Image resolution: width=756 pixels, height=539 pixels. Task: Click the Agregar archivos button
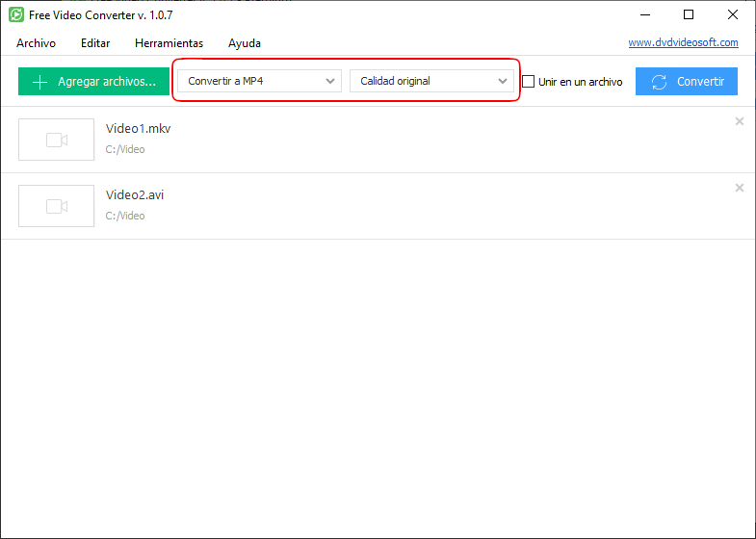(93, 82)
